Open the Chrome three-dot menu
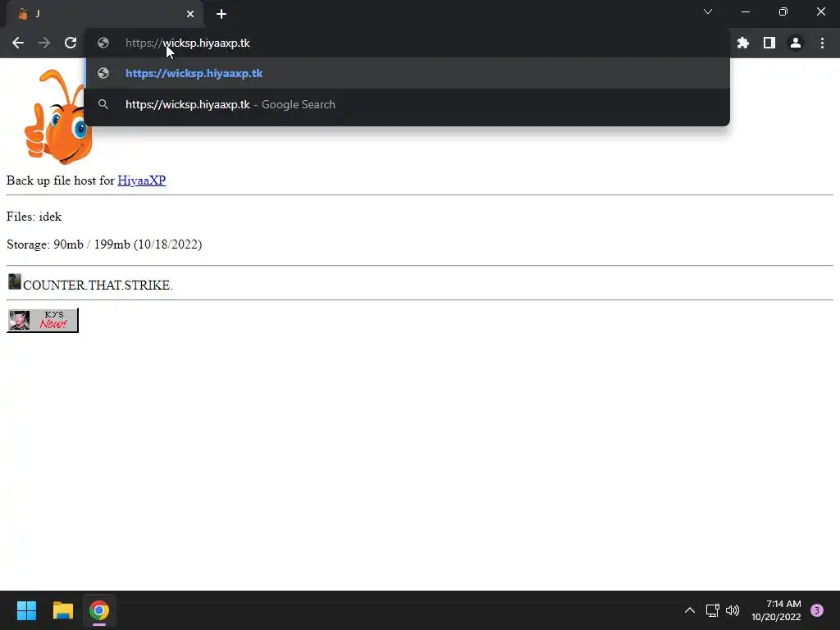Image resolution: width=840 pixels, height=630 pixels. coord(822,43)
